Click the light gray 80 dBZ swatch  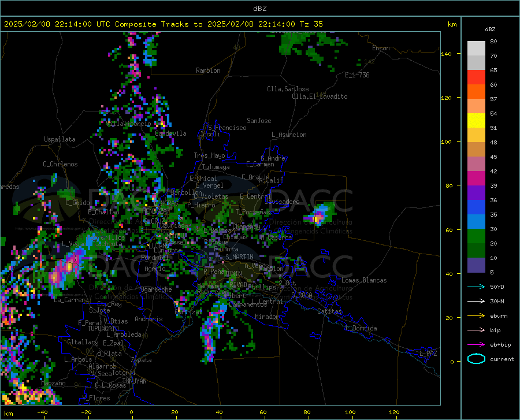coord(476,49)
